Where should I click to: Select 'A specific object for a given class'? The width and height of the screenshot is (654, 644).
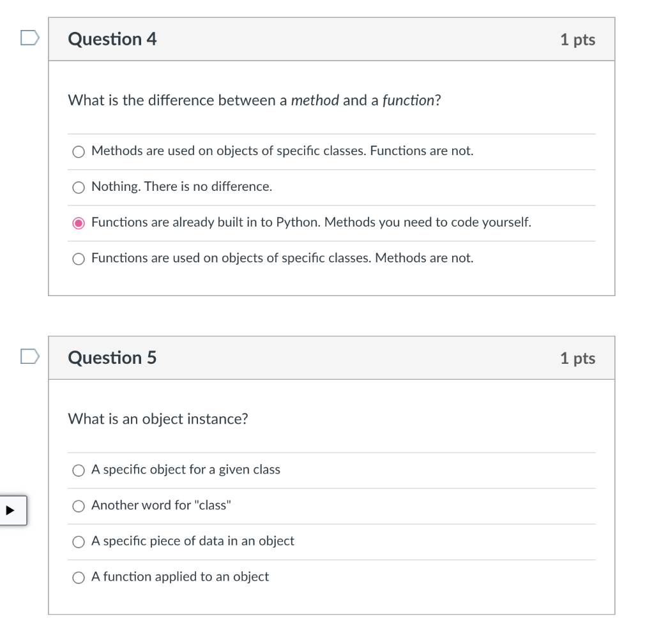79,470
